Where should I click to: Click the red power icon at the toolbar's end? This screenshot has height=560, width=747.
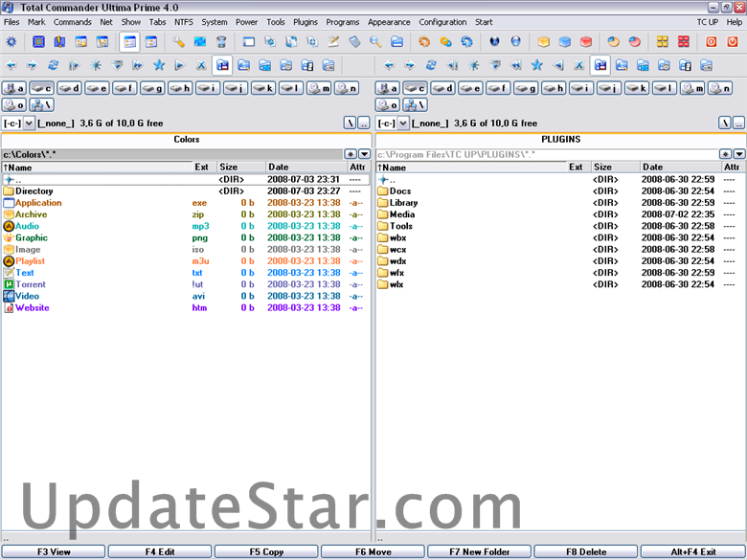[733, 42]
